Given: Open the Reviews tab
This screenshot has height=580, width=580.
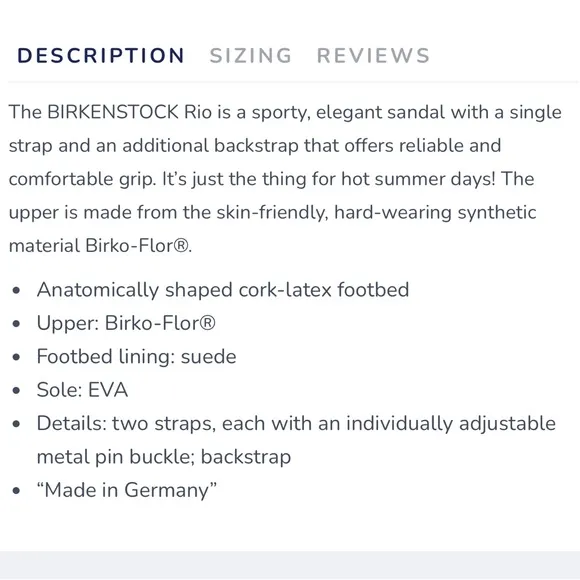Looking at the screenshot, I should pos(373,56).
